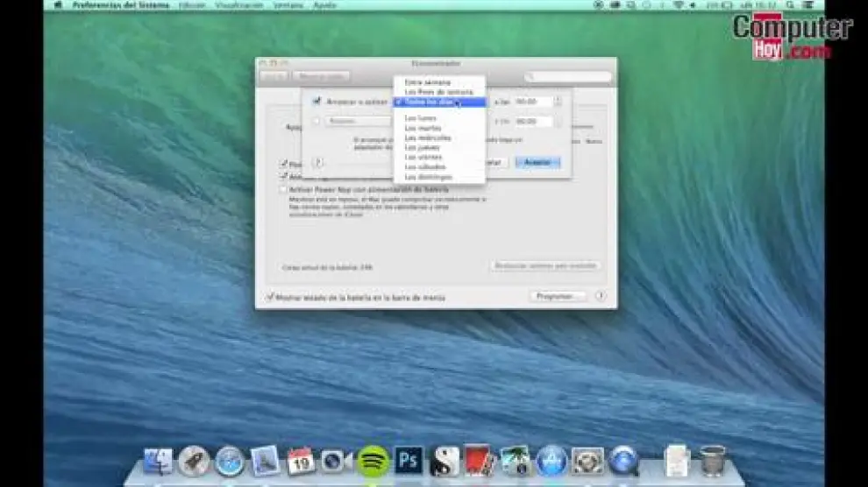The image size is (868, 487).
Task: Open the App Store dock icon
Action: tap(551, 461)
